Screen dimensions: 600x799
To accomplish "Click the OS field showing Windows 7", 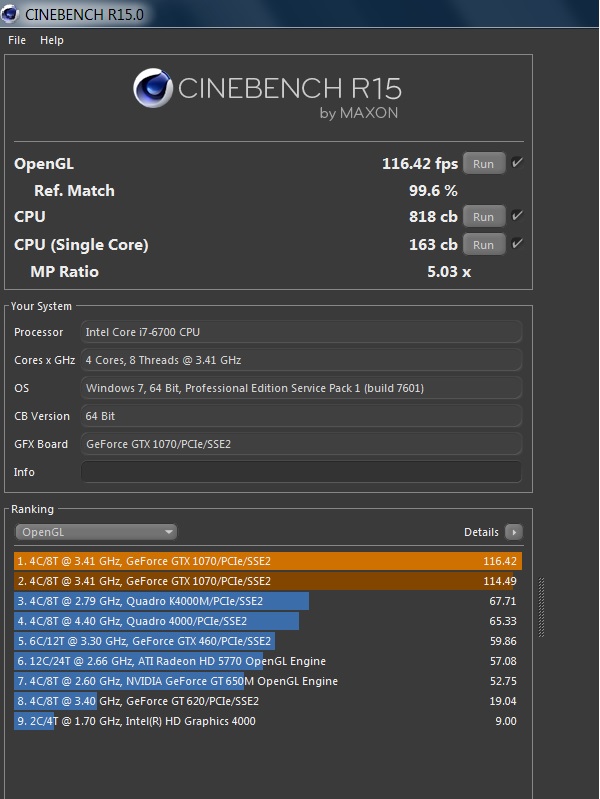I will coord(301,388).
